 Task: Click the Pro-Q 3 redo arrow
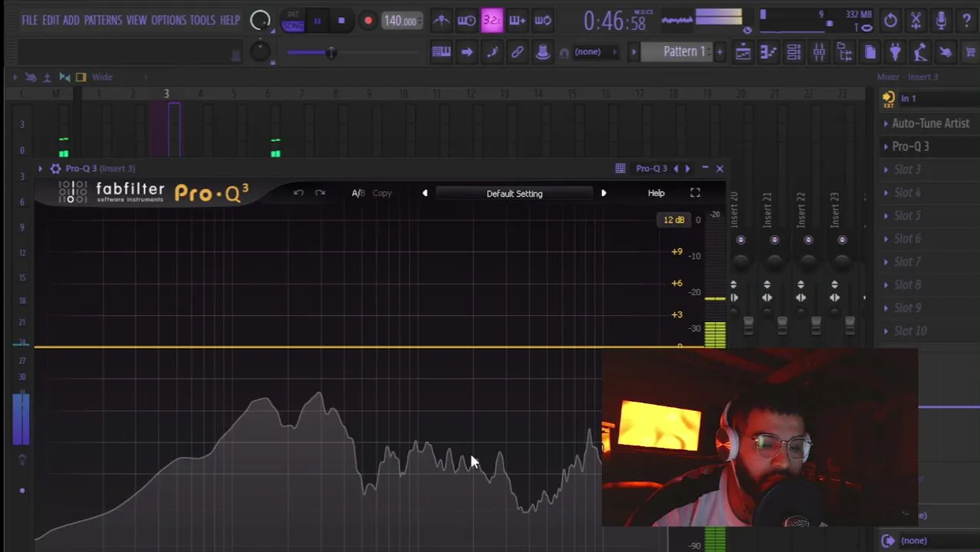[320, 193]
